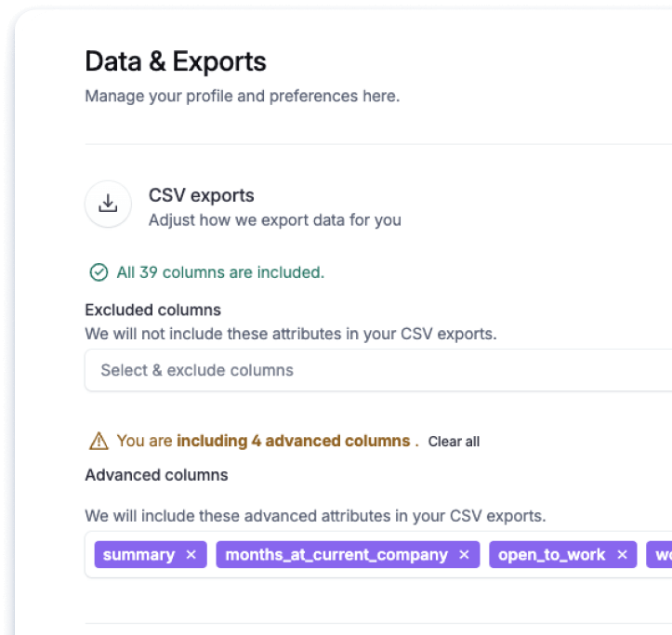The width and height of the screenshot is (672, 635).
Task: Open the Select & exclude columns dropdown
Action: pos(372,370)
